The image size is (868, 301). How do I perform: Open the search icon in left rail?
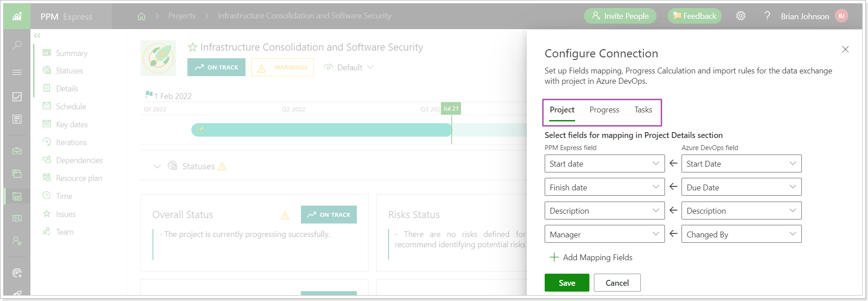(17, 45)
